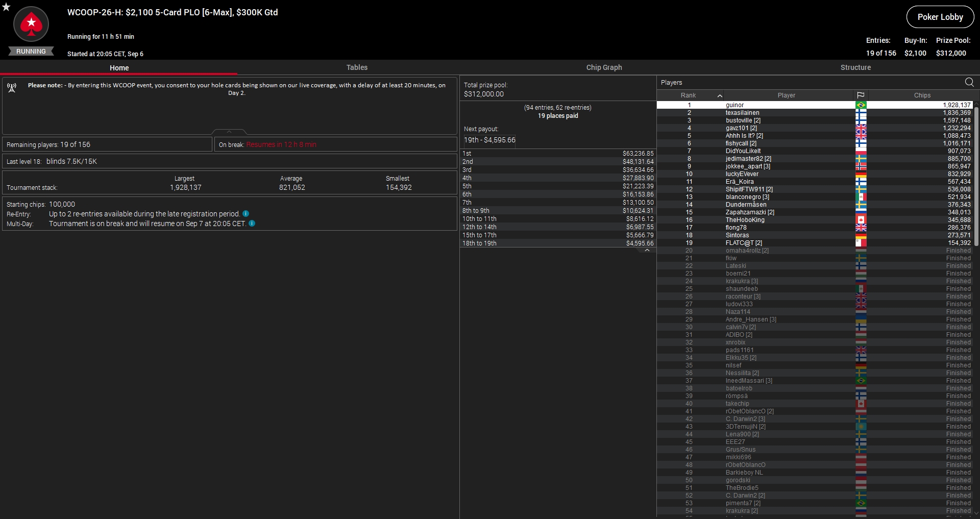Select finished player takechip
Image resolution: width=980 pixels, height=519 pixels.
(x=815, y=404)
